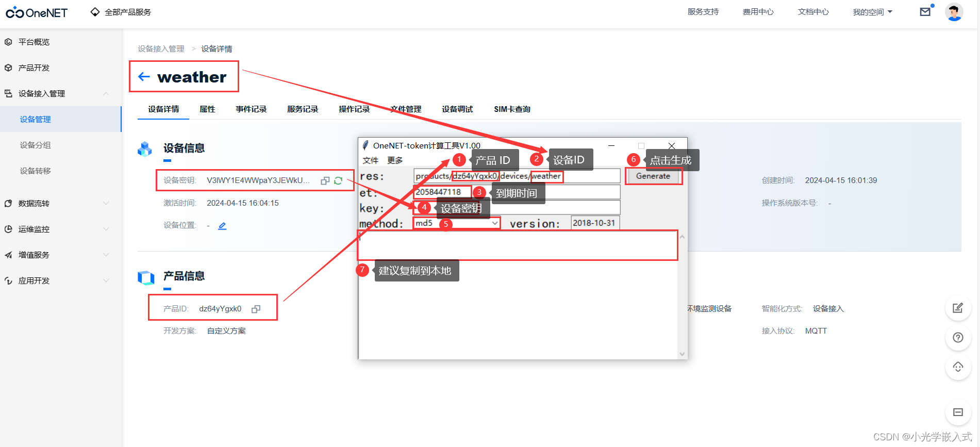The height and width of the screenshot is (447, 980).
Task: Click the 应用开发 sidebar icon
Action: click(8, 280)
